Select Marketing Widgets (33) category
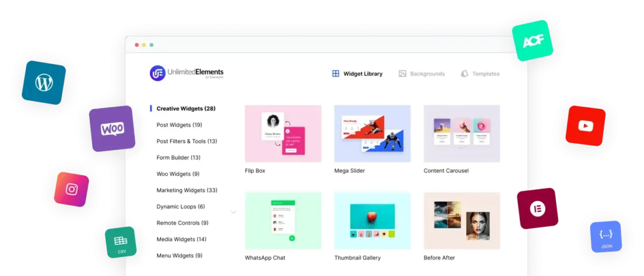 (x=187, y=190)
